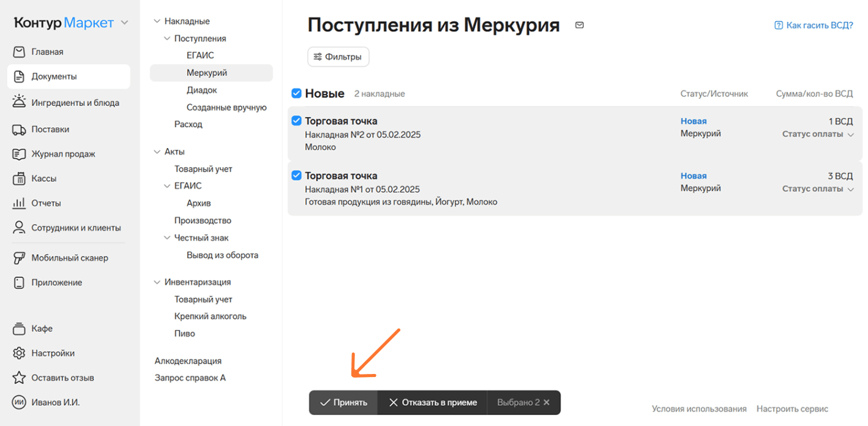Click the Отчеты bar chart icon
The height and width of the screenshot is (426, 868).
19,203
